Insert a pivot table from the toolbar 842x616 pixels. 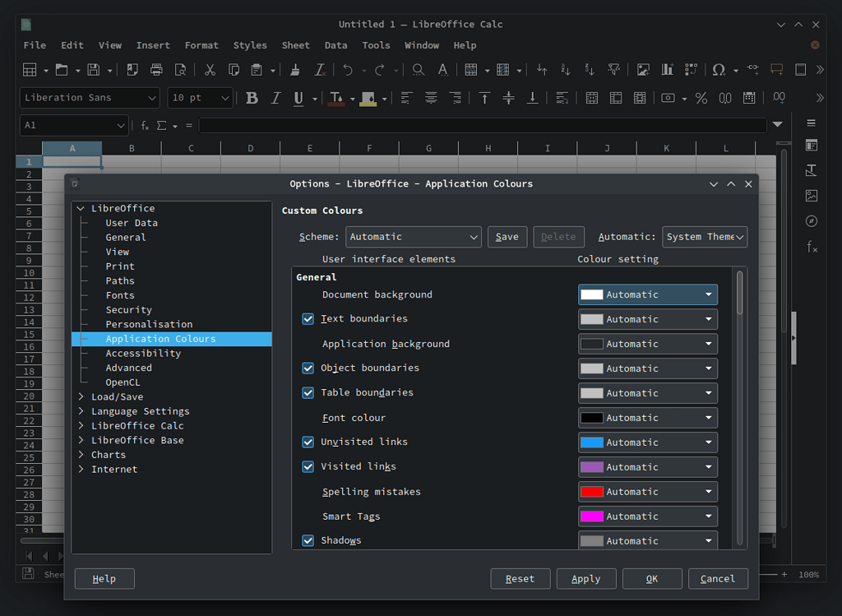pyautogui.click(x=690, y=70)
